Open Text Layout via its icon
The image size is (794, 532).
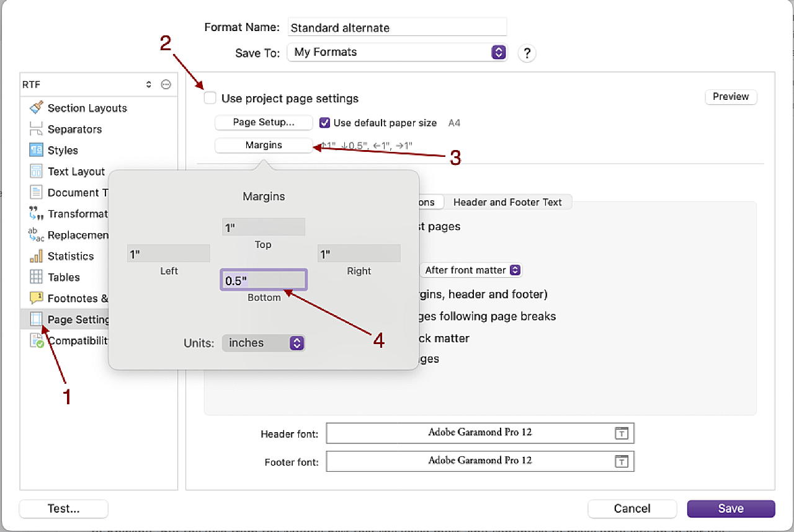[x=37, y=171]
